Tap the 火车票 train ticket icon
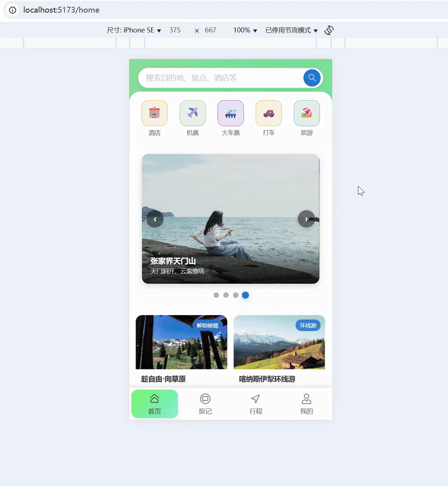The image size is (448, 486). 230,112
